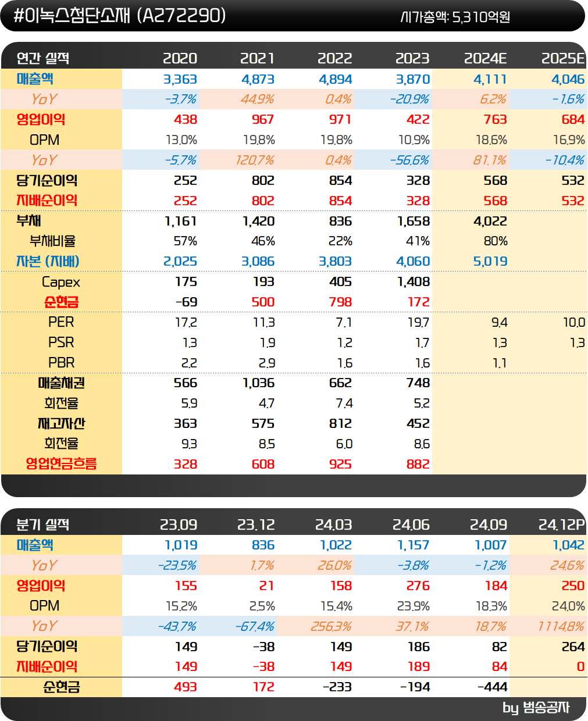Click the 24.03 quarter header

(333, 525)
